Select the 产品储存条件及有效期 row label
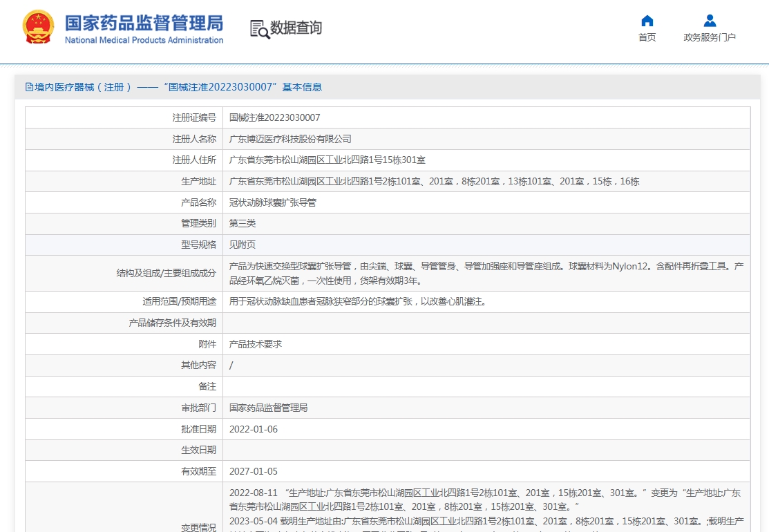Image resolution: width=769 pixels, height=532 pixels. 173,323
